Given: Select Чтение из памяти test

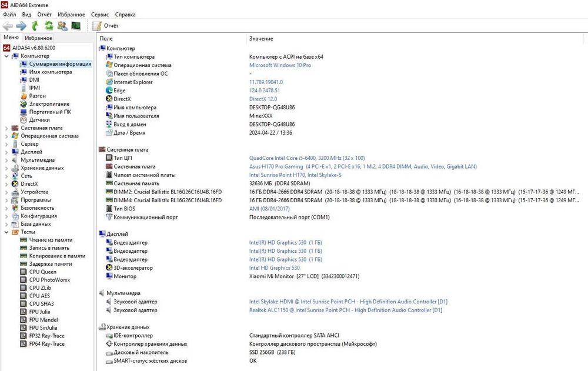Looking at the screenshot, I should [x=46, y=240].
